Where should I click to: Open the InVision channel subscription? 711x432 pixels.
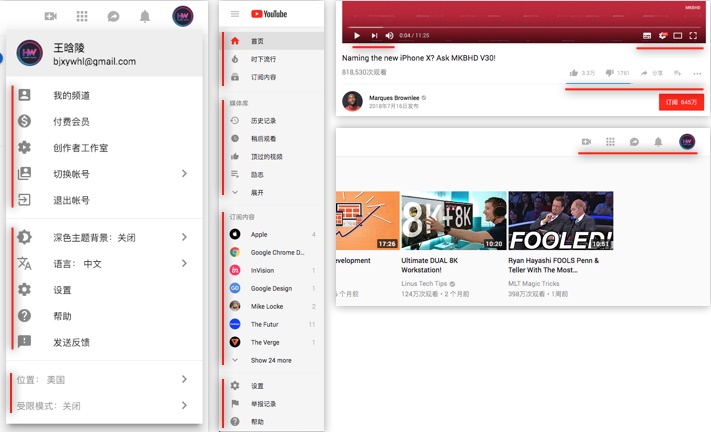(273, 270)
